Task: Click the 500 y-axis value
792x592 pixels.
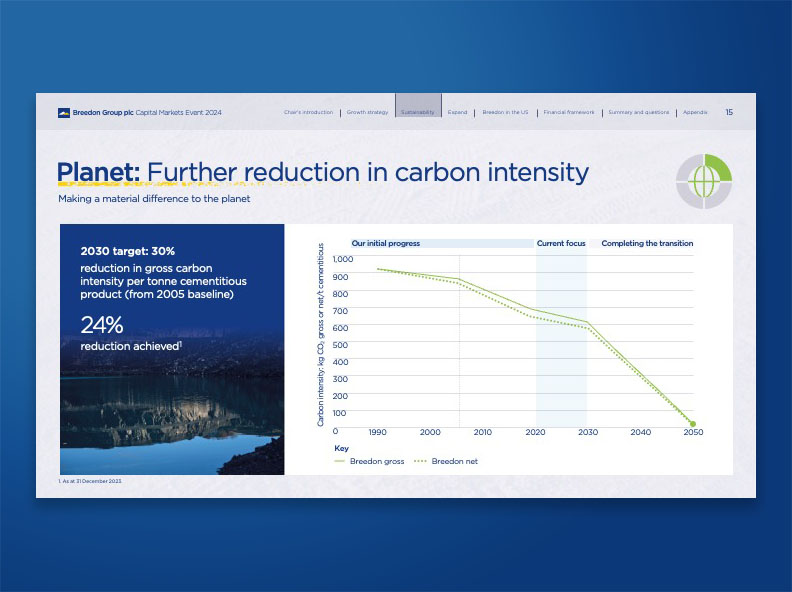Action: coord(340,345)
